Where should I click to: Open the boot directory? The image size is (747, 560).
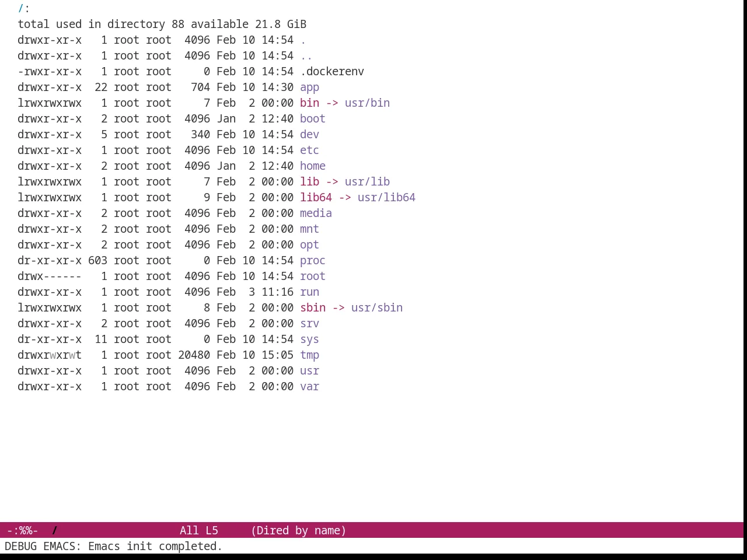(313, 118)
